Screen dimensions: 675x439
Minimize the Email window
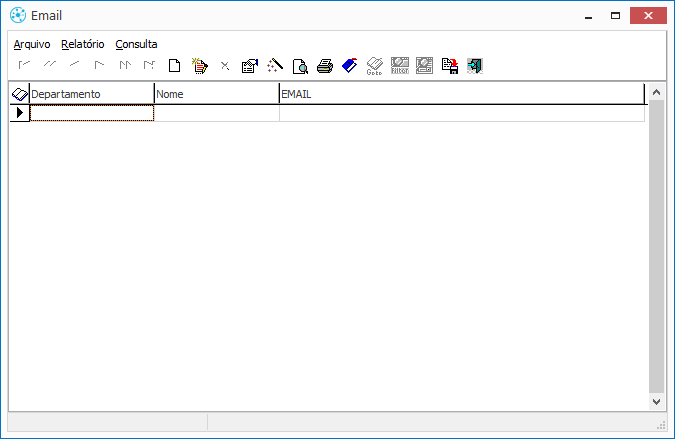(x=588, y=16)
